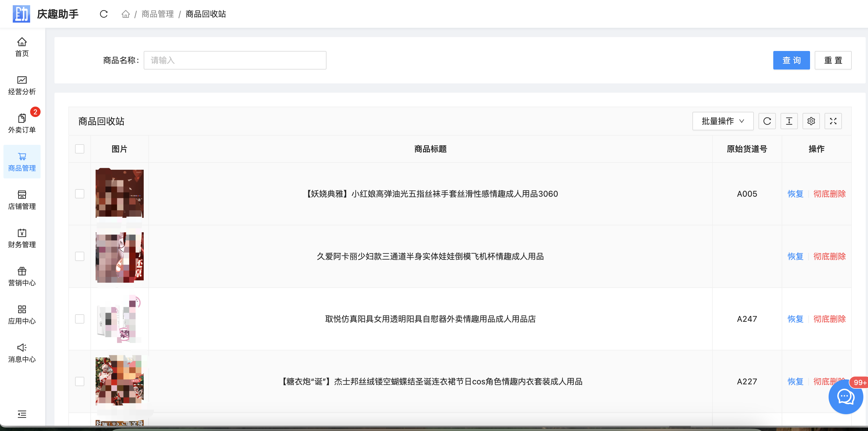This screenshot has height=431, width=868.
Task: Open the floating customer chat bubble
Action: (845, 396)
